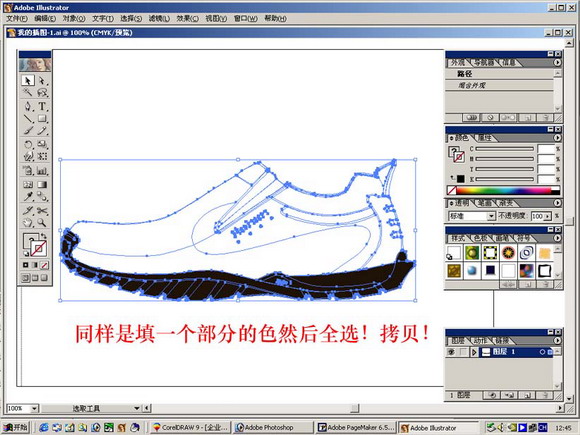
Task: Activate the Zoom magnifier tool
Action: 43,223
